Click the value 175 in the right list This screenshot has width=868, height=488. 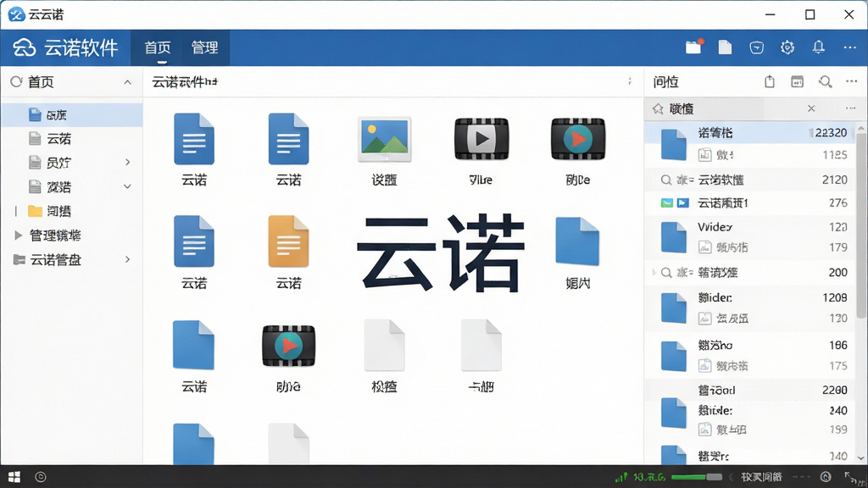pyautogui.click(x=838, y=366)
